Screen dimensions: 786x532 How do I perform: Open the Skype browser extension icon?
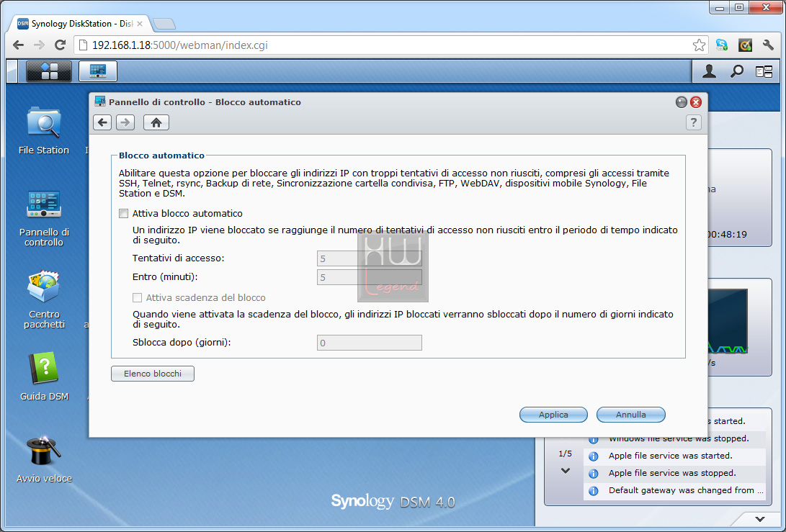tap(722, 45)
